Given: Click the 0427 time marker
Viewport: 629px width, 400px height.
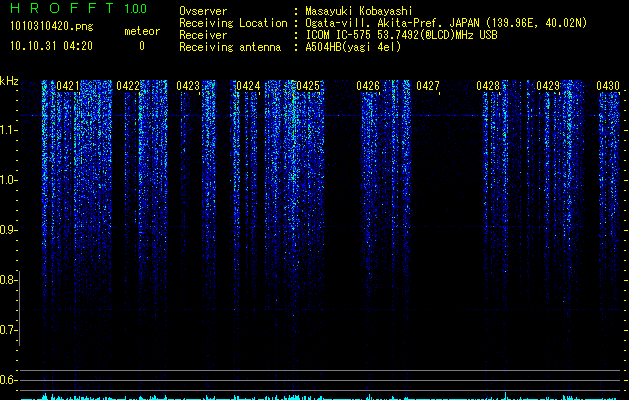Looking at the screenshot, I should pos(428,86).
